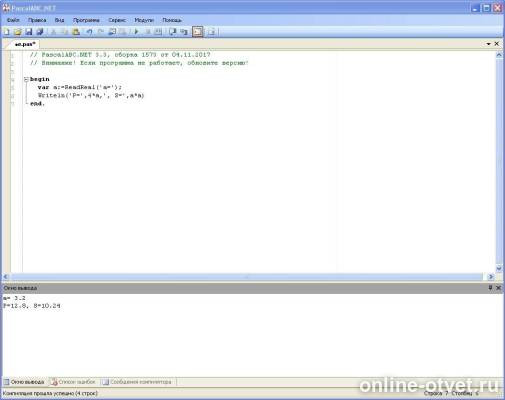Click the vertical scrollbar down arrow
Viewport: 505px width, 400px height.
coord(499,268)
